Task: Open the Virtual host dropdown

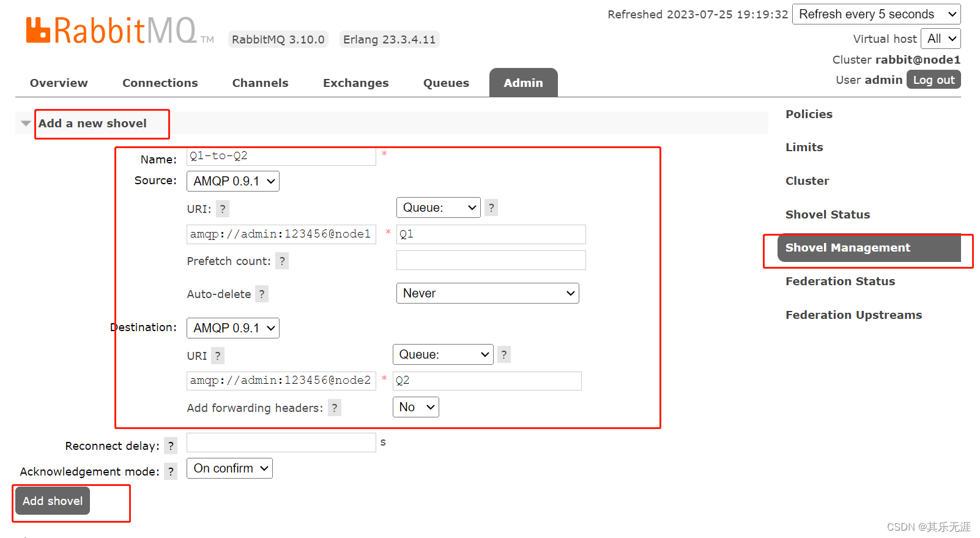Action: click(940, 39)
